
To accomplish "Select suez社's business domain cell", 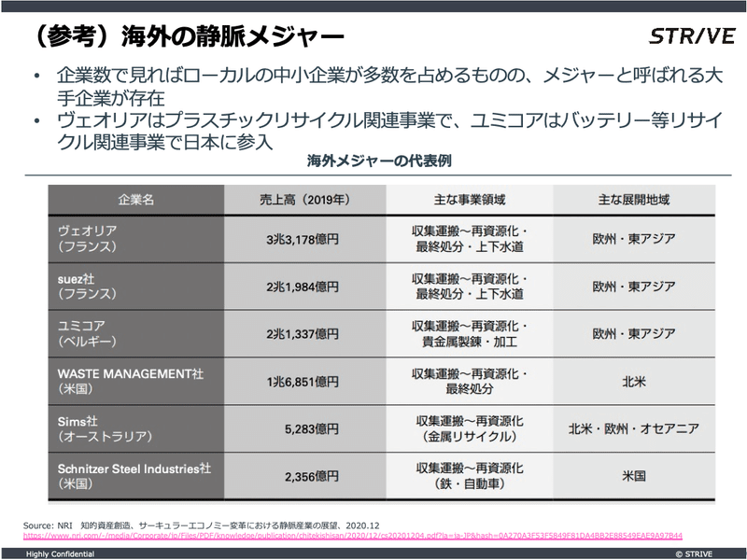I will tap(470, 287).
